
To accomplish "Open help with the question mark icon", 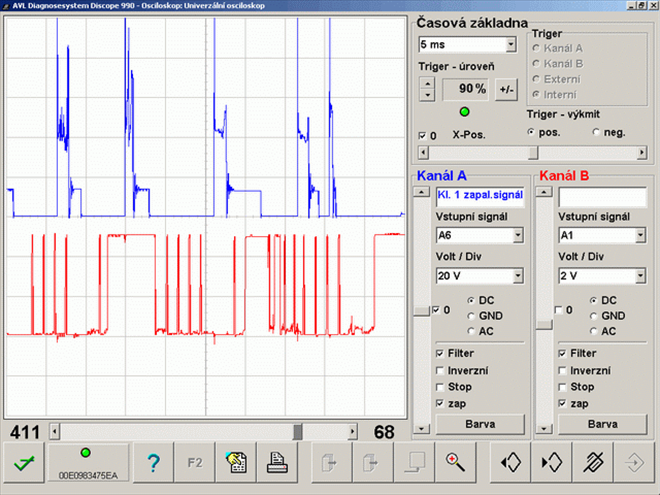I will pos(153,463).
